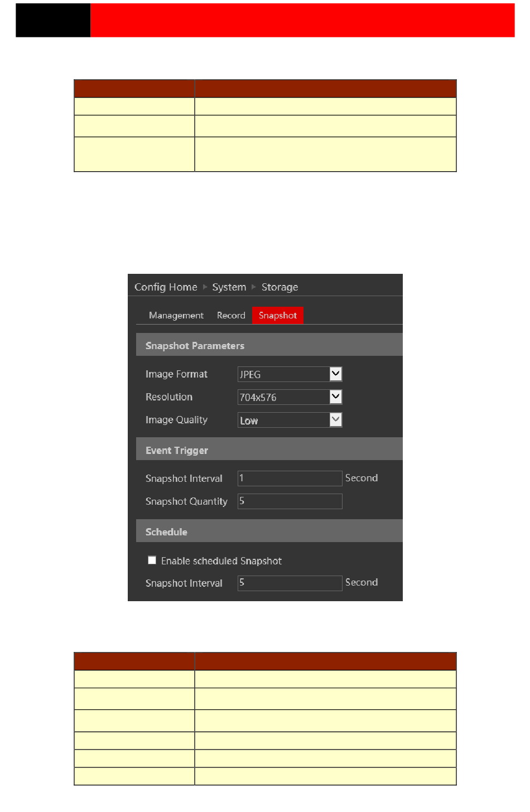Open the Low image quality combo box

pos(283,420)
